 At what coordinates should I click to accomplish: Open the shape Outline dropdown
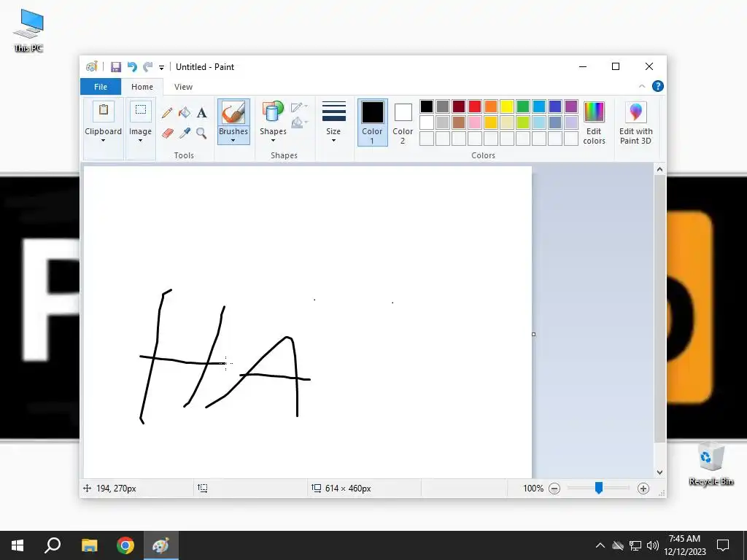299,107
